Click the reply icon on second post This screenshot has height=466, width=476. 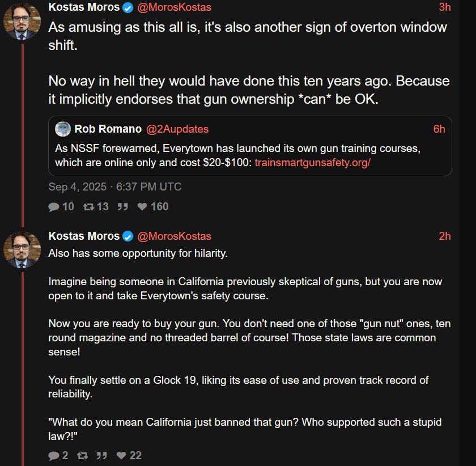point(54,455)
